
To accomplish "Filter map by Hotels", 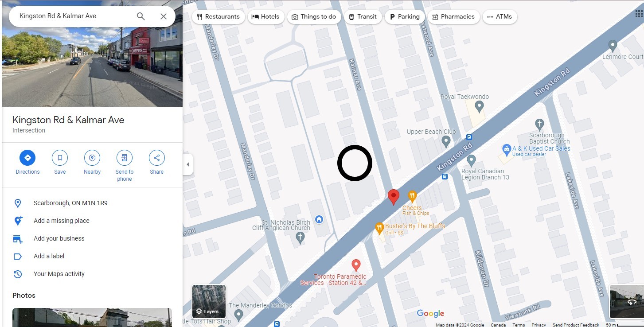I will coord(265,17).
